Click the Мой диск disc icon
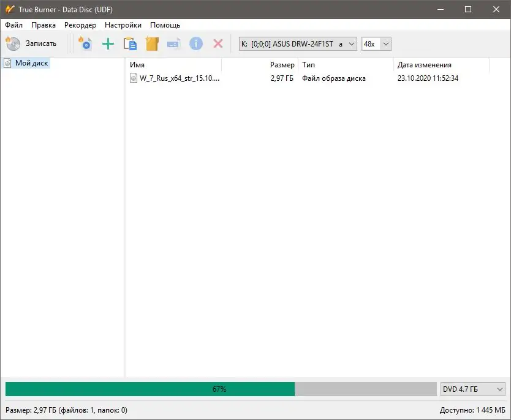 click(7, 63)
